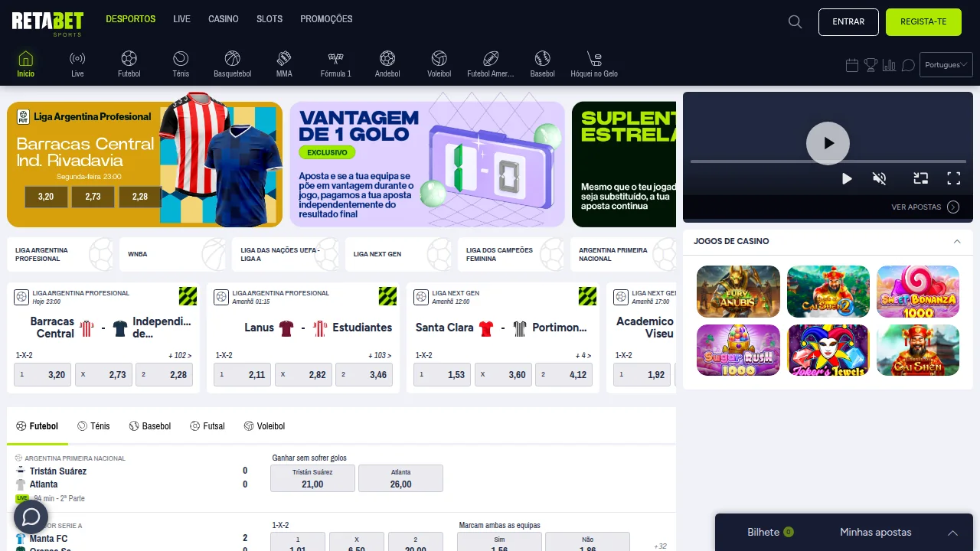
Task: Open the bar chart statistics icon
Action: (x=889, y=65)
